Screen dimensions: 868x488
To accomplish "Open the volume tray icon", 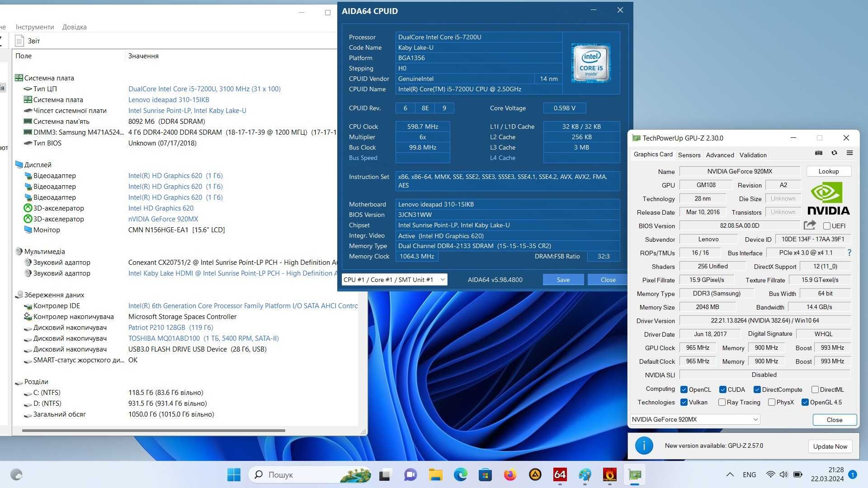I will [x=783, y=474].
